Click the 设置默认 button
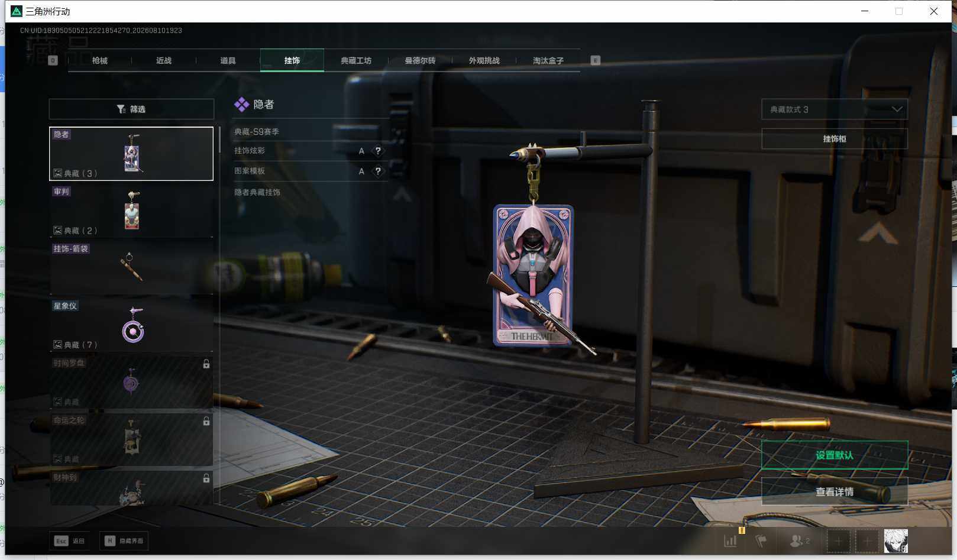This screenshot has width=957, height=560. (835, 455)
